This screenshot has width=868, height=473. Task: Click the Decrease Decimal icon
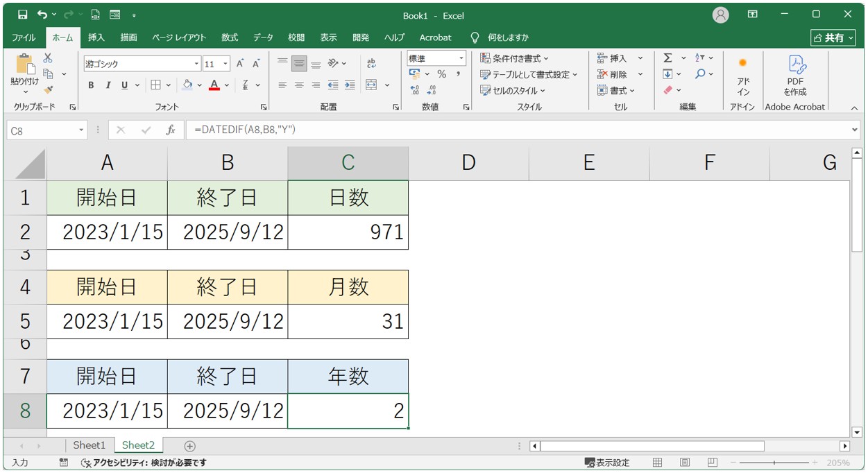click(431, 90)
